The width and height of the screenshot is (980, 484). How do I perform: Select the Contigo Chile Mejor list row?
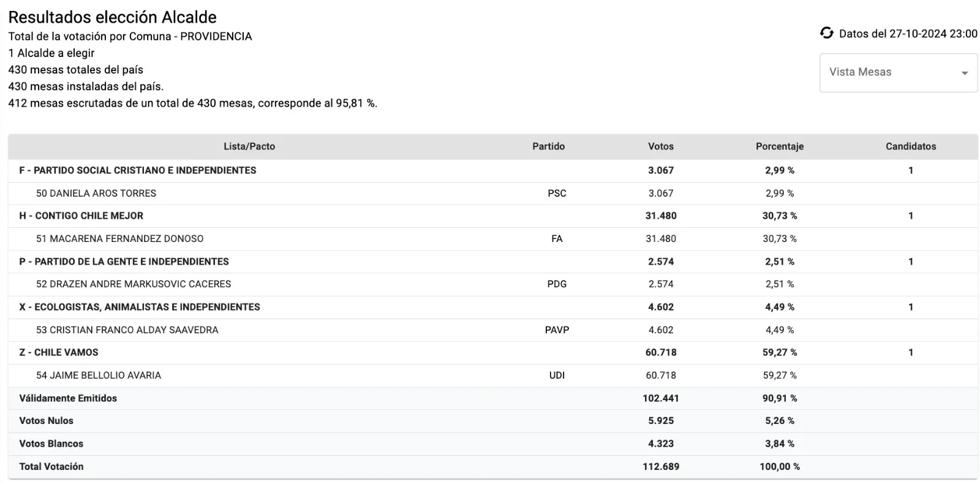point(81,216)
